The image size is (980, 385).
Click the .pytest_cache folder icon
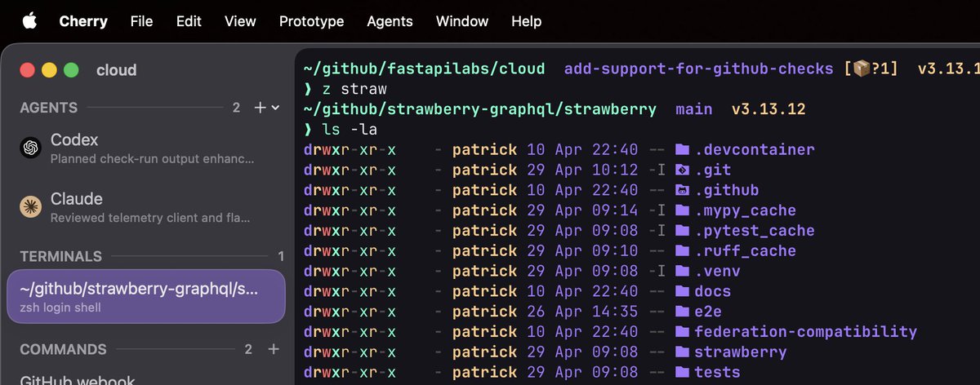(x=682, y=231)
